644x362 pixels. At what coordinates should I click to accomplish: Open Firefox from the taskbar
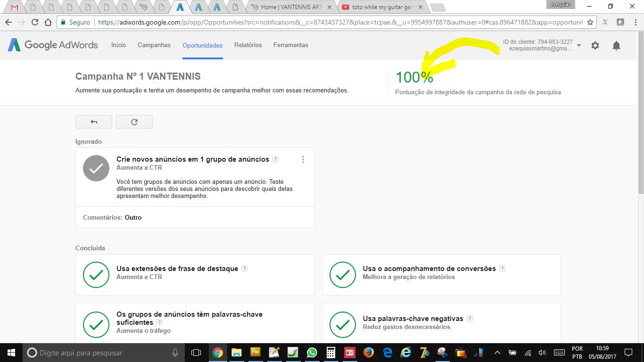pyautogui.click(x=368, y=353)
